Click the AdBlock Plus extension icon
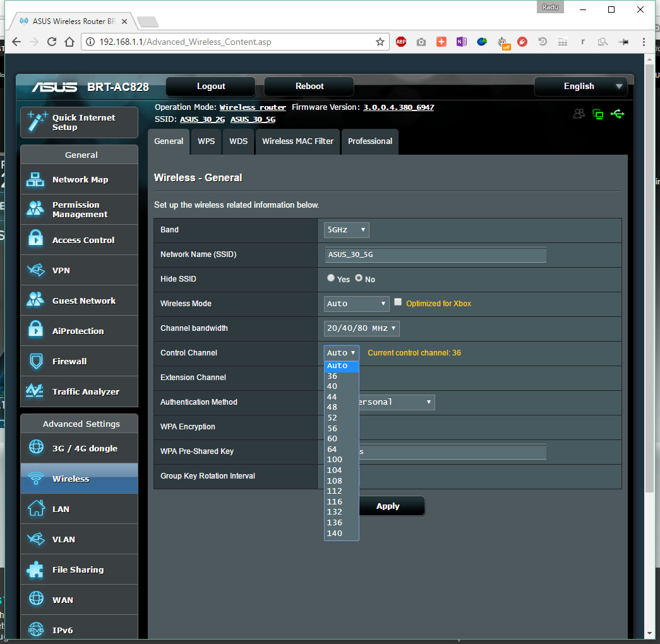The width and height of the screenshot is (660, 644). click(x=401, y=42)
